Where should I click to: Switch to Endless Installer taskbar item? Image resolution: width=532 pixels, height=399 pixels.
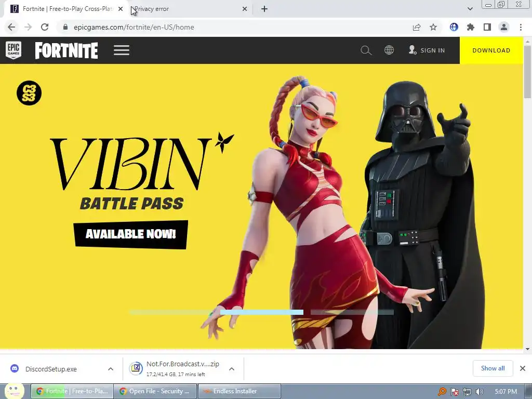239,391
